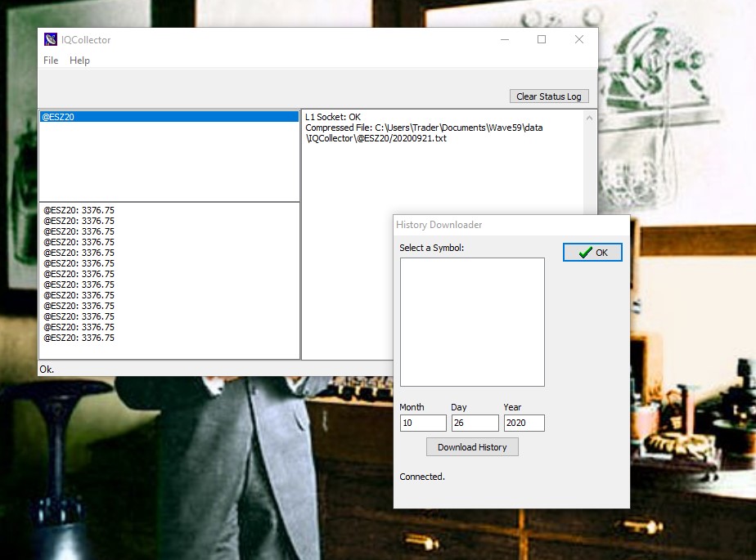Click the 'Select a Symbol:' label

point(431,248)
